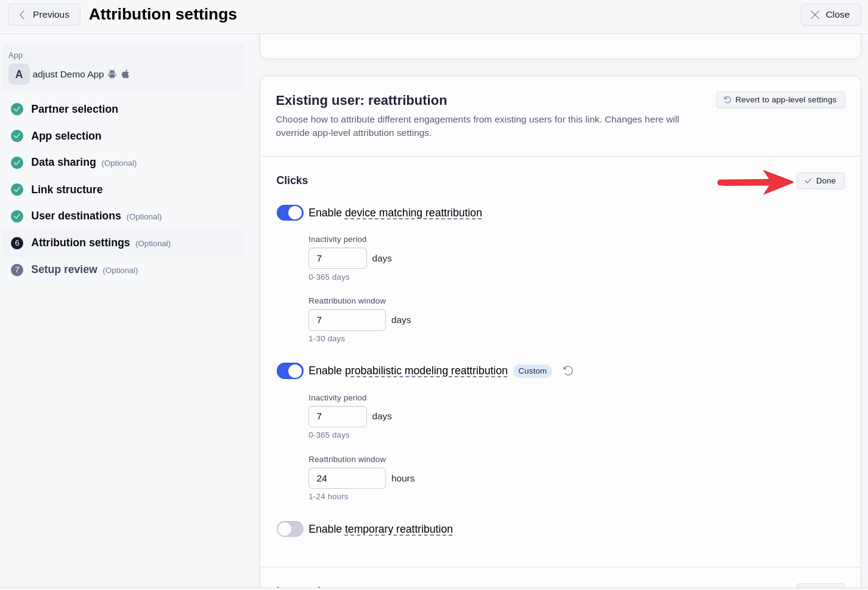Open the Setup review step
This screenshot has width=868, height=590.
[64, 269]
